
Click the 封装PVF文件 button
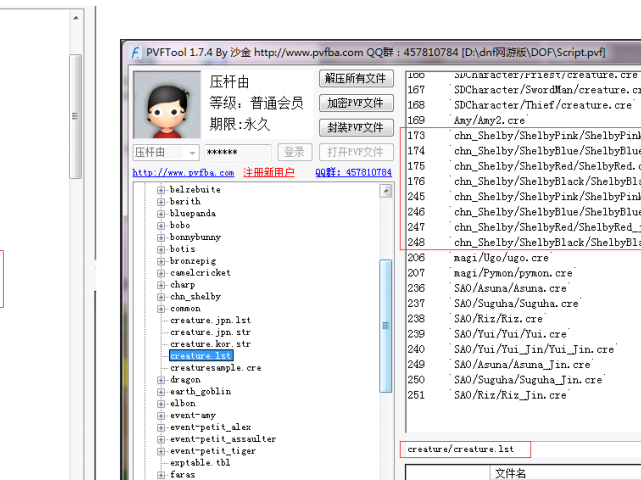tap(356, 128)
